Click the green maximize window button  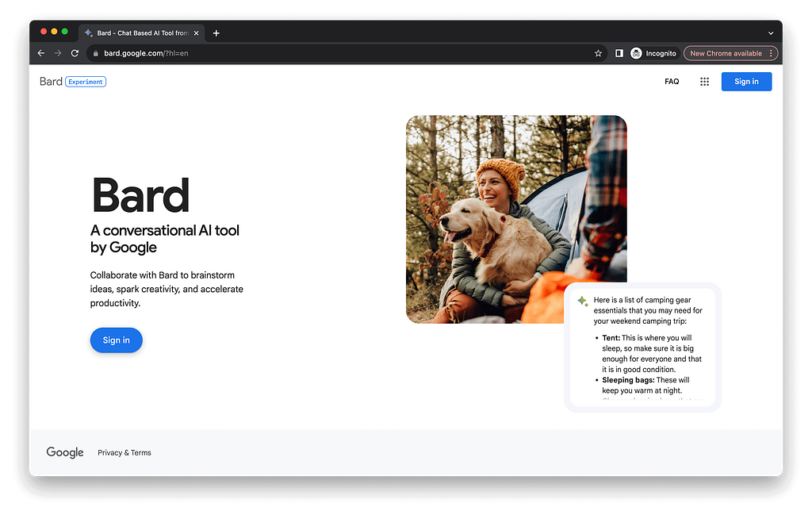[65, 32]
